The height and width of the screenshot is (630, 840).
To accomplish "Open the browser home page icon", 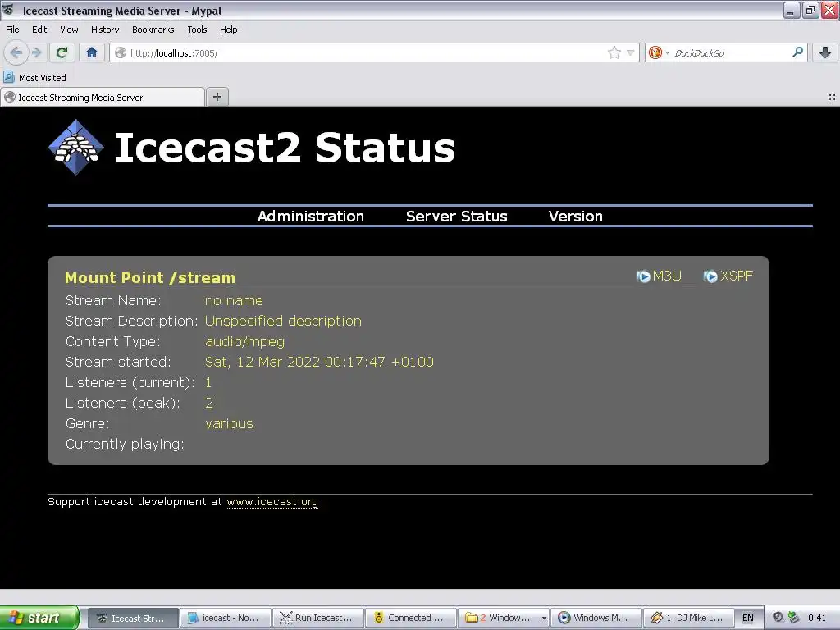I will (92, 52).
